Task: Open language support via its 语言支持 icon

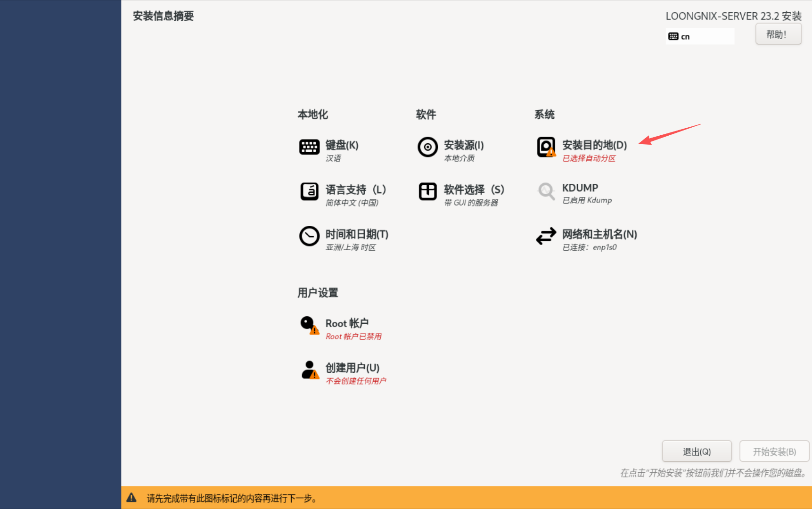Action: [x=309, y=191]
